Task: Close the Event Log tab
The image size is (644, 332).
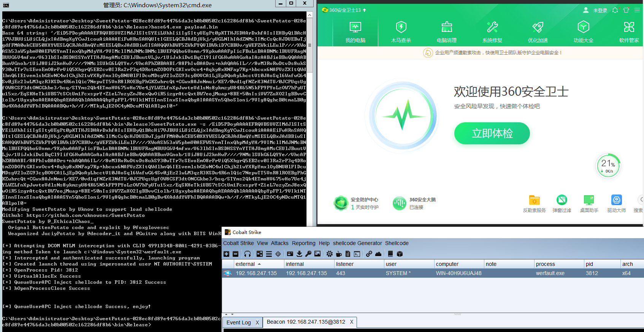Action: tap(257, 323)
